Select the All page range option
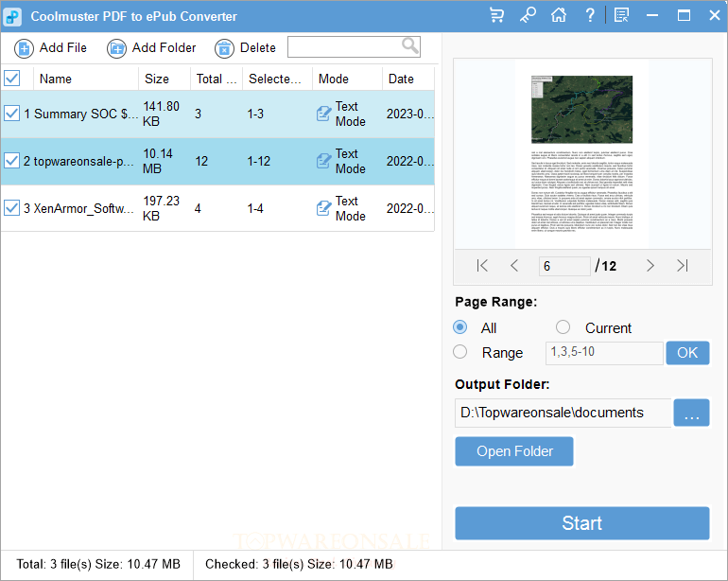 click(x=460, y=327)
